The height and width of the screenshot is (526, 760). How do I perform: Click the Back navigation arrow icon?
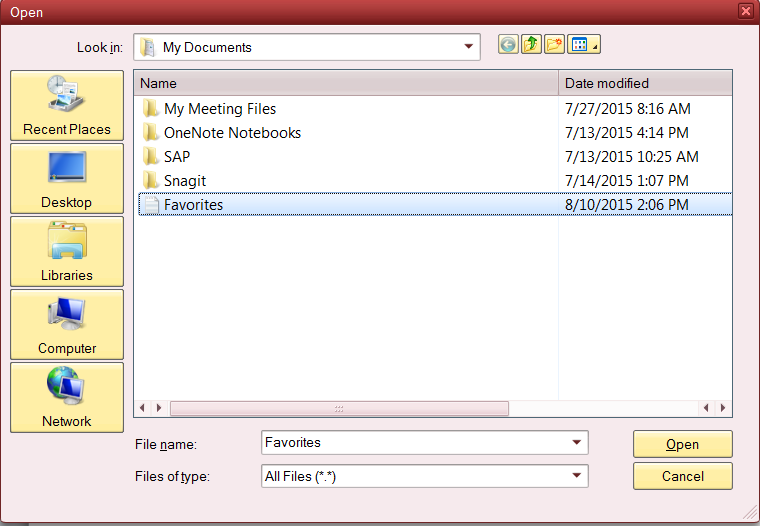[508, 45]
